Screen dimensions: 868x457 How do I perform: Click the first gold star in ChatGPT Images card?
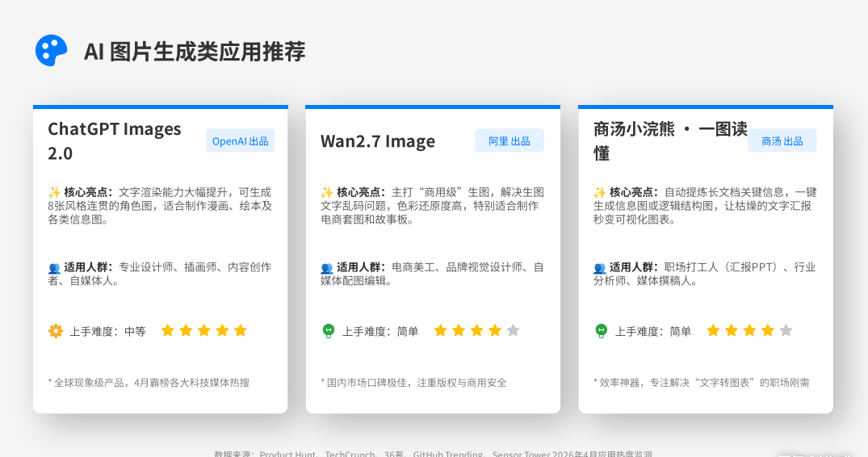168,330
